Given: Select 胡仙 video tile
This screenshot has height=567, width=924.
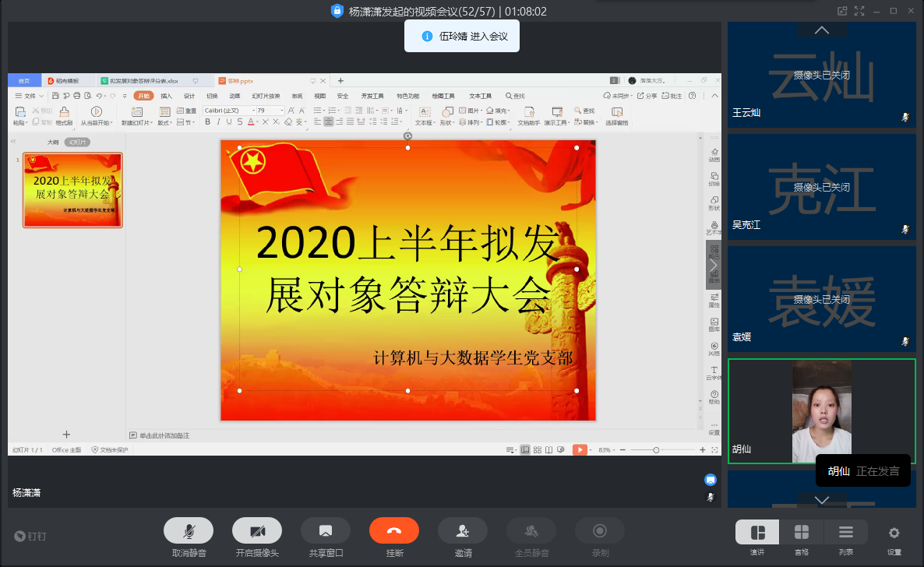Looking at the screenshot, I should tap(821, 411).
